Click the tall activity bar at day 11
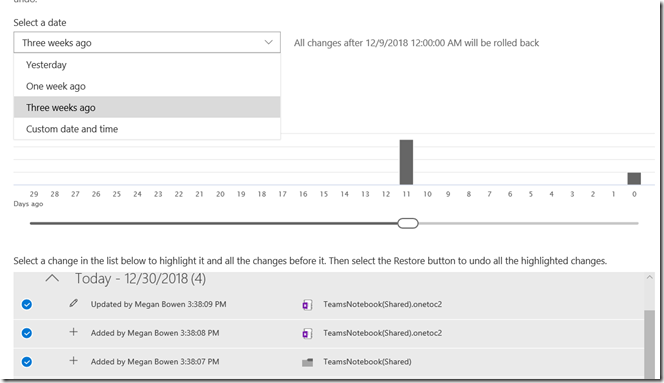 pyautogui.click(x=406, y=162)
